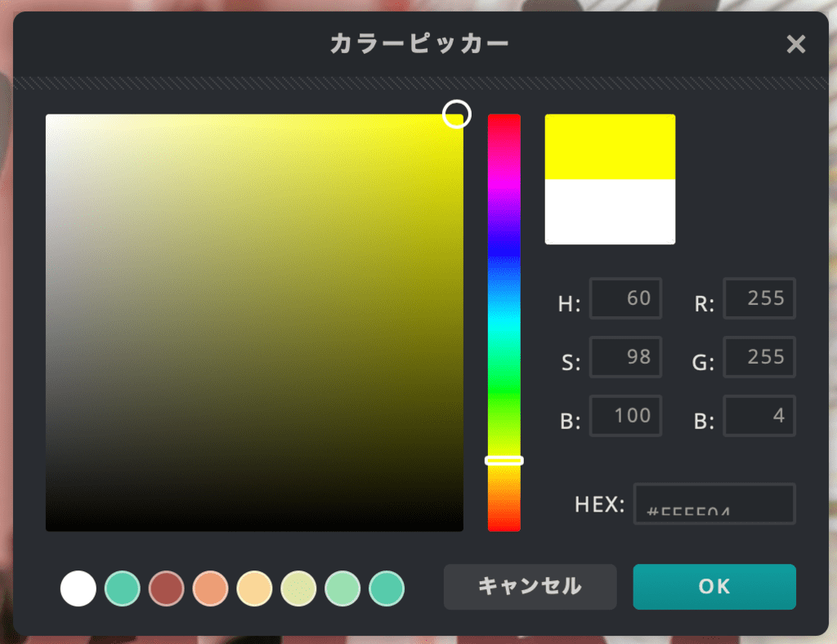Screen dimensions: 837x644
Task: Choose the rightmost teal preset swatch
Action: point(386,588)
